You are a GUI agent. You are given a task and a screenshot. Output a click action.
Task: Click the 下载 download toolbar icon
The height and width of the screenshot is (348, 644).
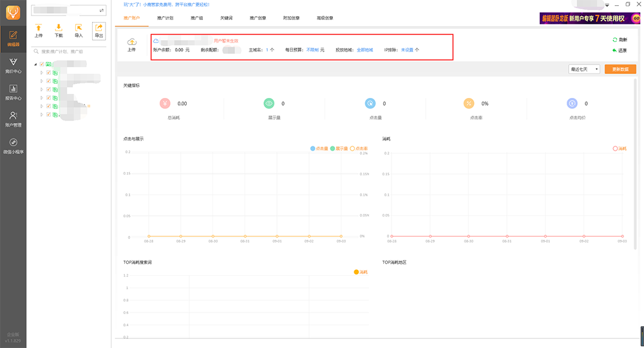tap(59, 31)
